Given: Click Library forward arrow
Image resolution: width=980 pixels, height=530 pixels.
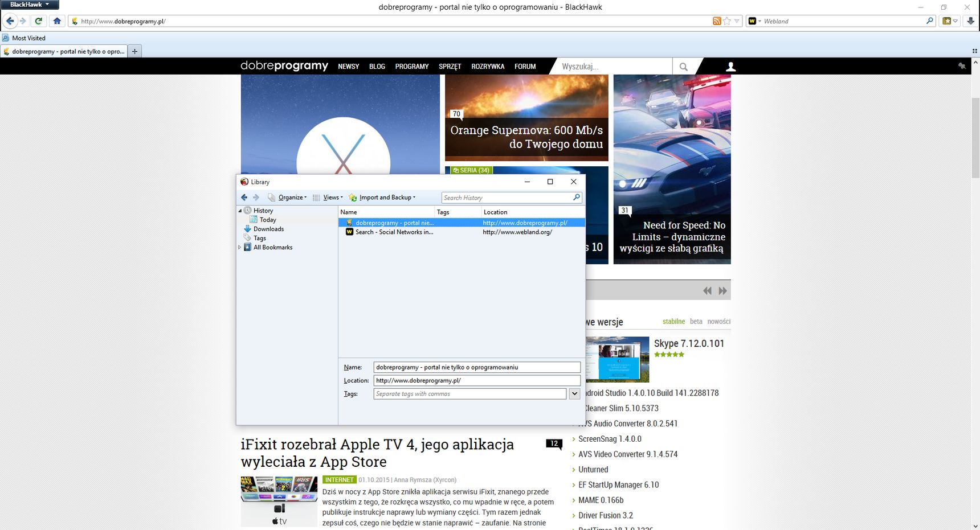Looking at the screenshot, I should pyautogui.click(x=256, y=198).
